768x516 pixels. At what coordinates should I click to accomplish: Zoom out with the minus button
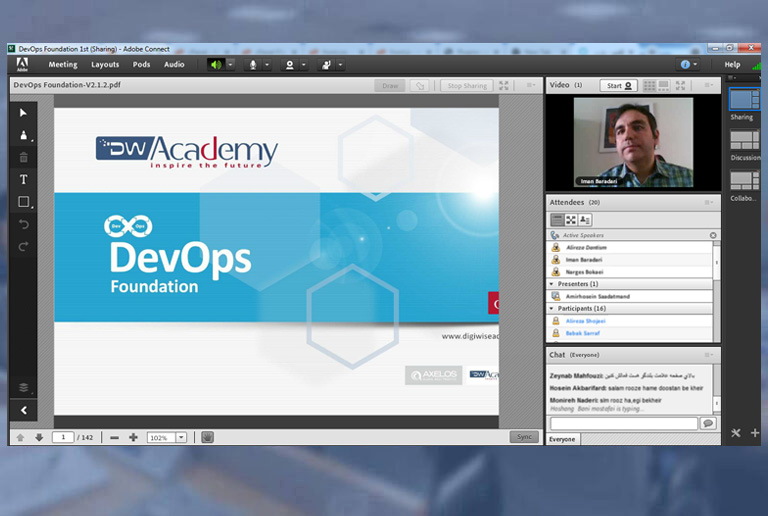[115, 437]
